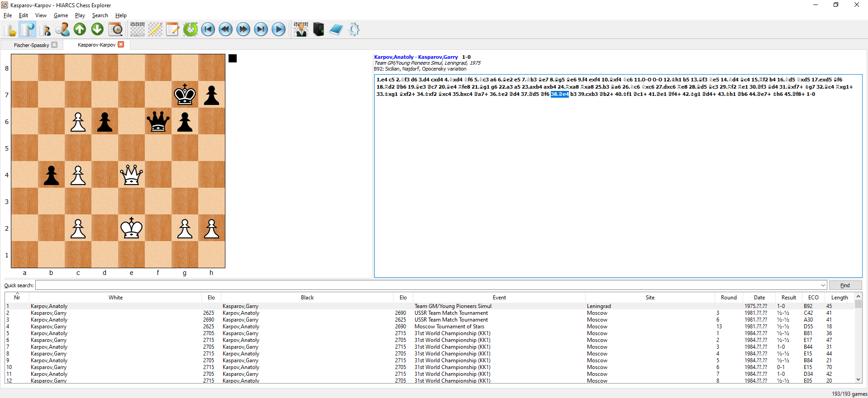Click the player-on-chessboard icon
The width and height of the screenshot is (868, 398).
(x=300, y=30)
